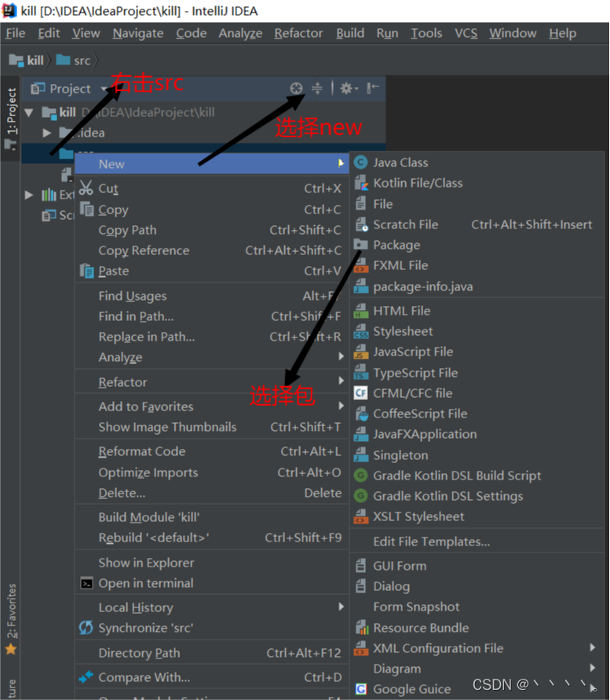Viewport: 610px width, 700px height.
Task: Click the Java Class icon in New submenu
Action: 360,162
